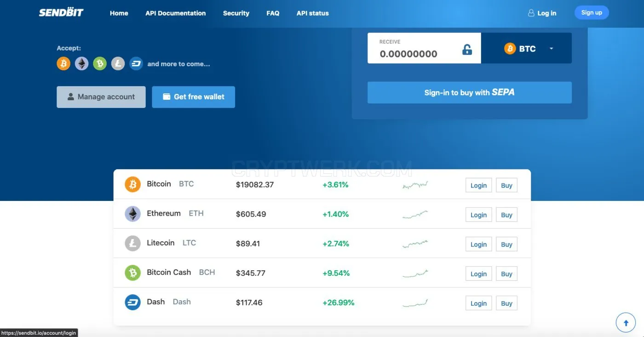Open the Security page
Viewport: 644px width, 337px height.
(236, 13)
